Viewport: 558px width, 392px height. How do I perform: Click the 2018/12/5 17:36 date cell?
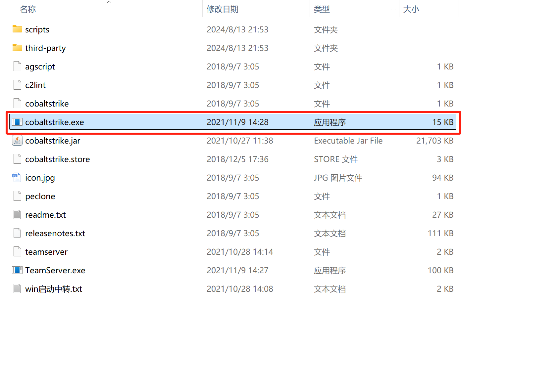point(238,159)
